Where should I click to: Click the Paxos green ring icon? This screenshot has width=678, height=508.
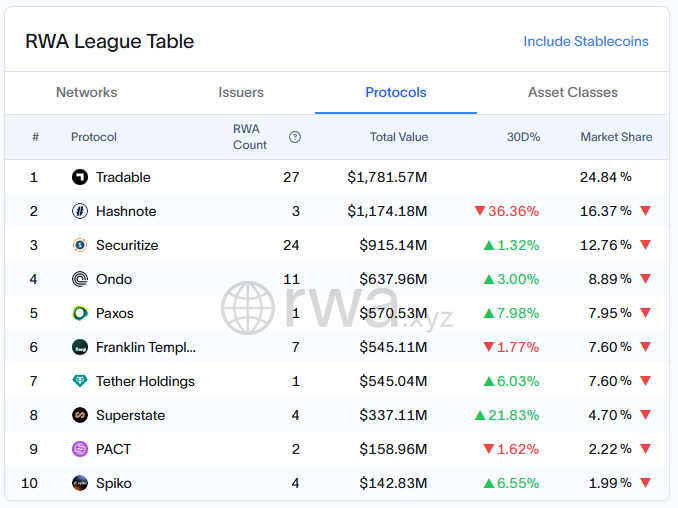[x=80, y=313]
